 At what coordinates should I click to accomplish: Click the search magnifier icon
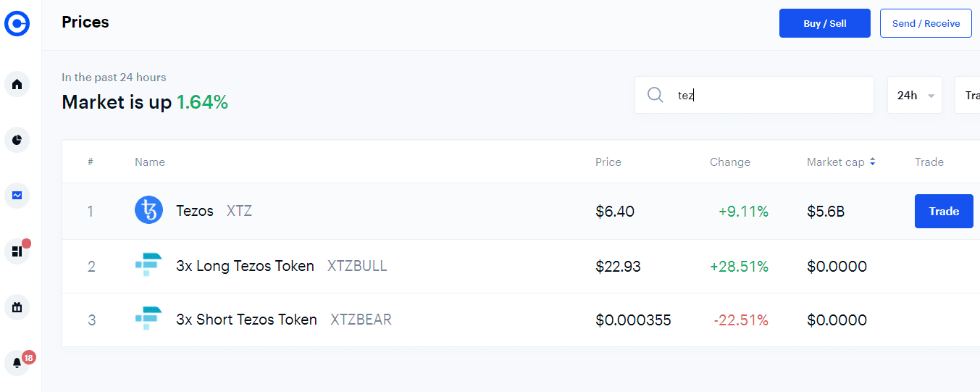tap(656, 95)
